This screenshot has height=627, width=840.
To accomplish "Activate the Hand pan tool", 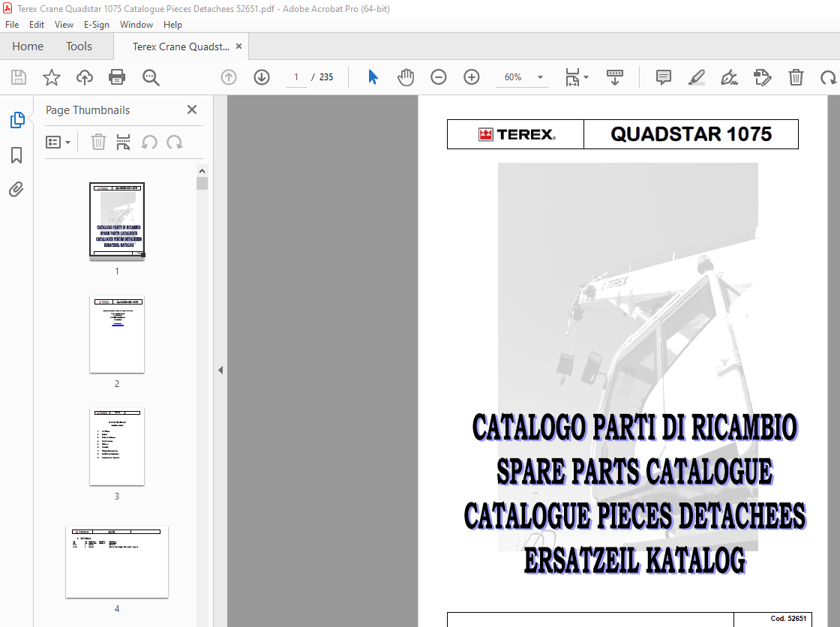I will tap(406, 77).
